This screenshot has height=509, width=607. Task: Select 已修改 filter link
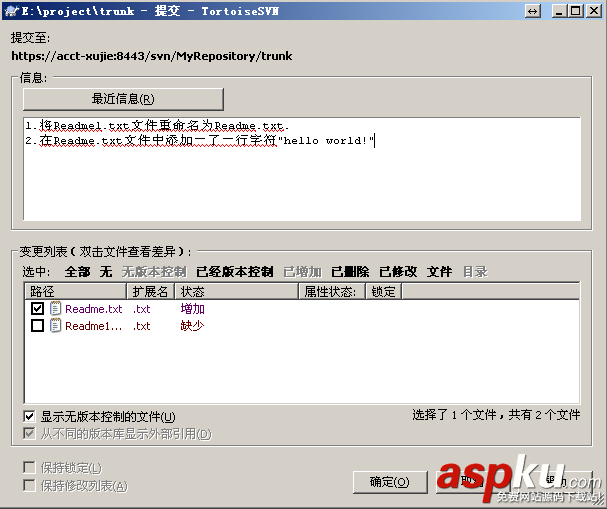[x=398, y=271]
